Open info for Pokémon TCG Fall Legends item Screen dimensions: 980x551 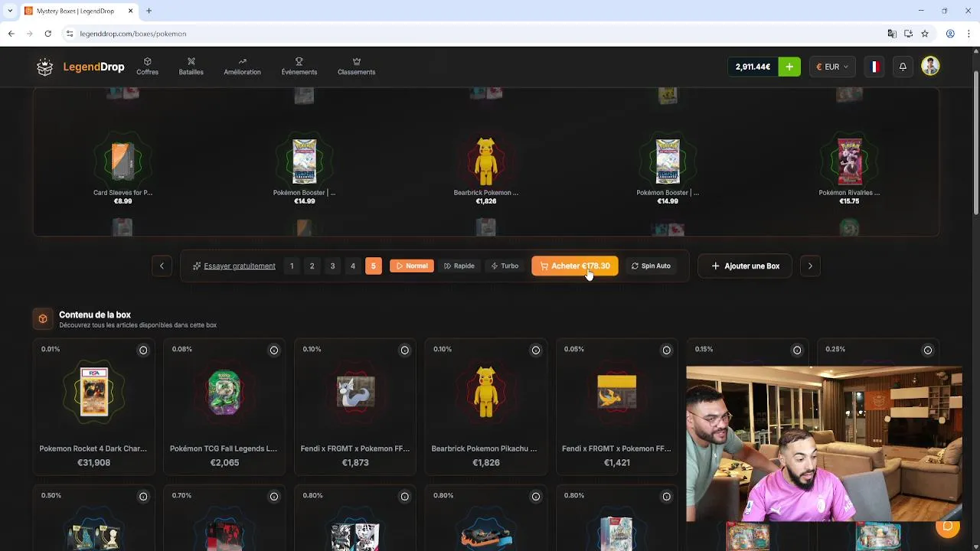(274, 350)
